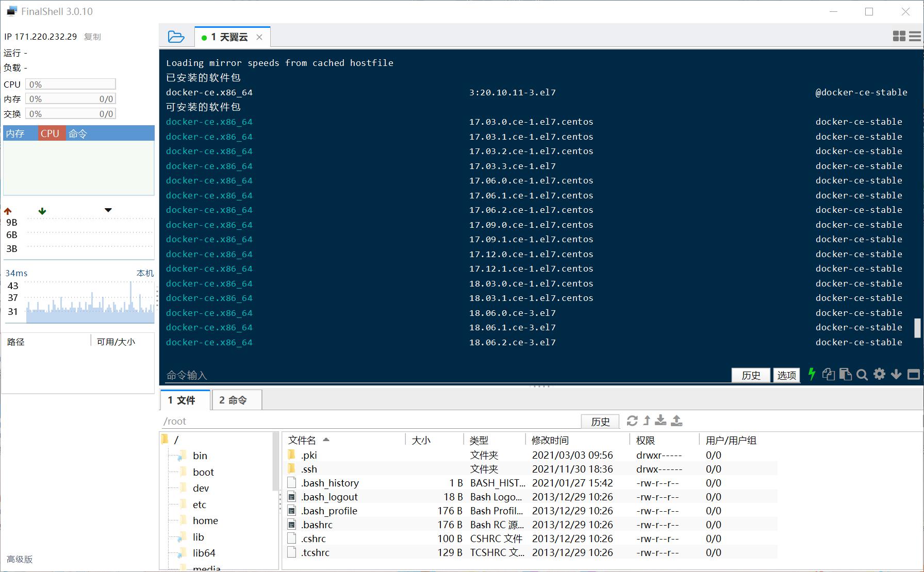Select the .ssh folder row
The height and width of the screenshot is (572, 924).
click(x=531, y=469)
